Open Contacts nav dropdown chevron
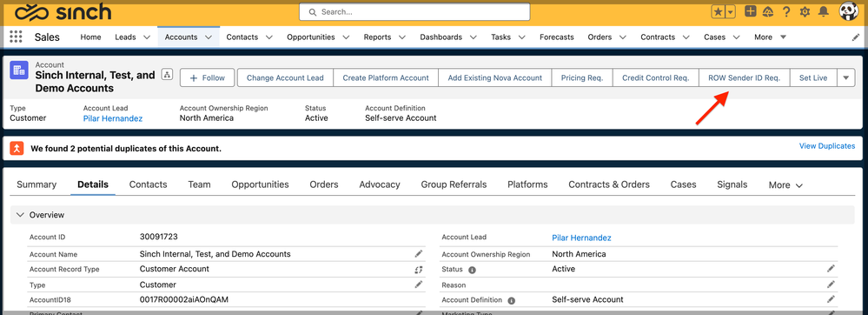Viewport: 868px width, 315px height. click(269, 37)
